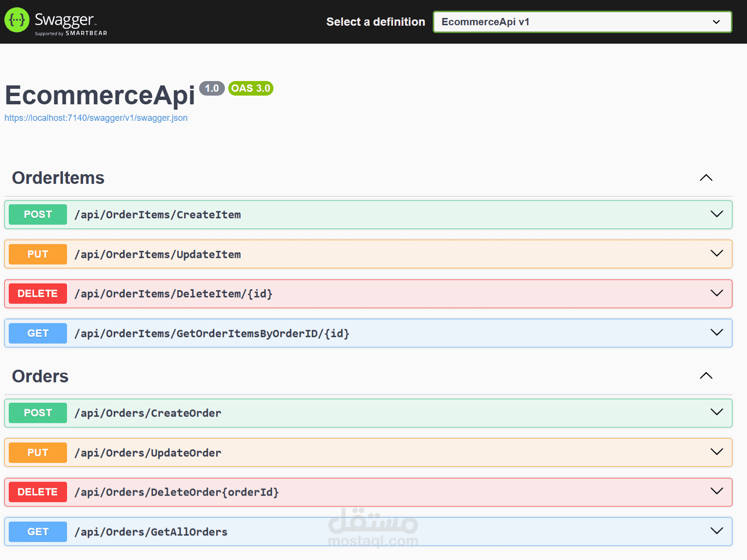This screenshot has height=560, width=747.
Task: Expand /api/Orders/UpdateOrder endpoint arrow
Action: [x=717, y=452]
